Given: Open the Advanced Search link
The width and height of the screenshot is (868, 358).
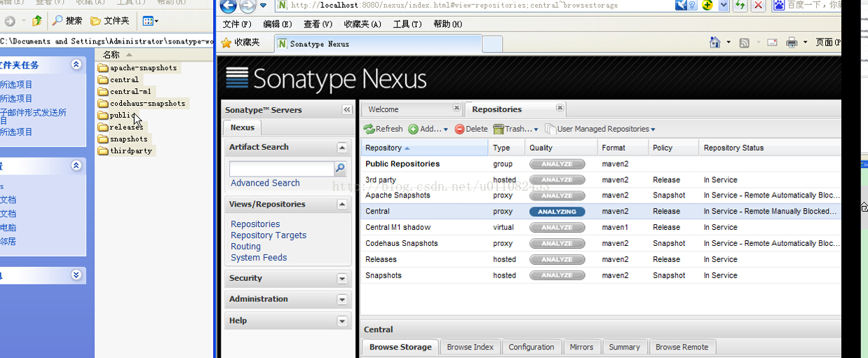Looking at the screenshot, I should pyautogui.click(x=265, y=183).
